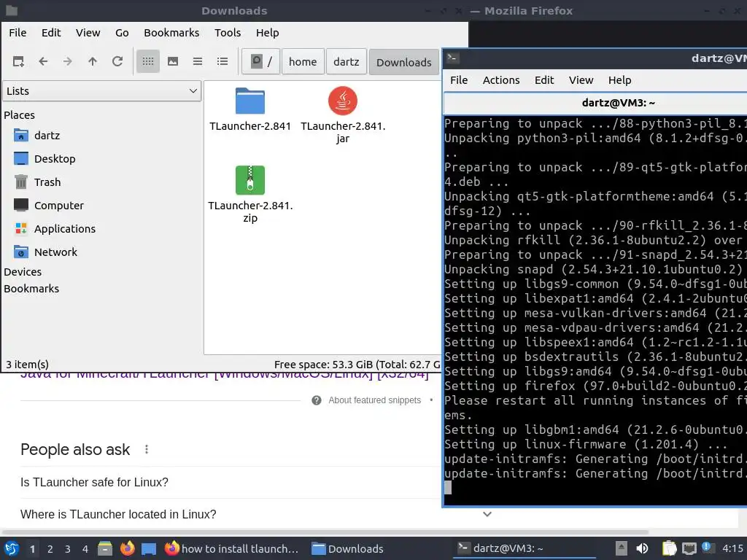Click terminal window title bar icon

click(452, 58)
